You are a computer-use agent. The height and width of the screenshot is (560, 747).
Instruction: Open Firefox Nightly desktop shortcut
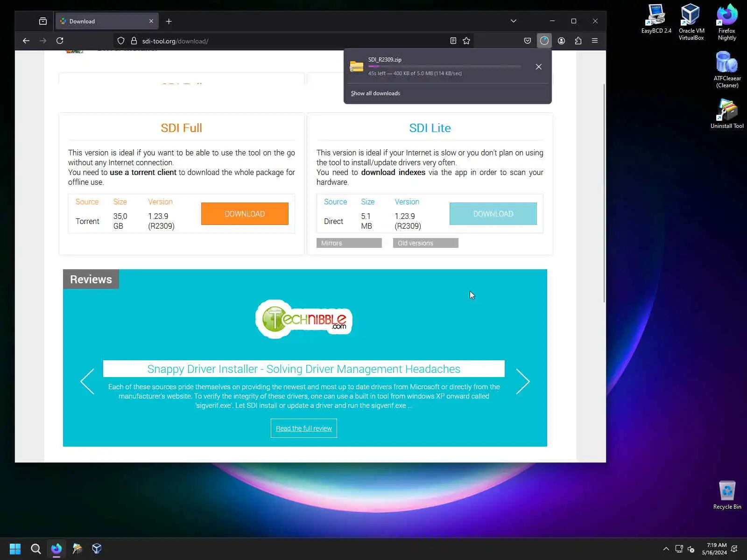pyautogui.click(x=727, y=22)
